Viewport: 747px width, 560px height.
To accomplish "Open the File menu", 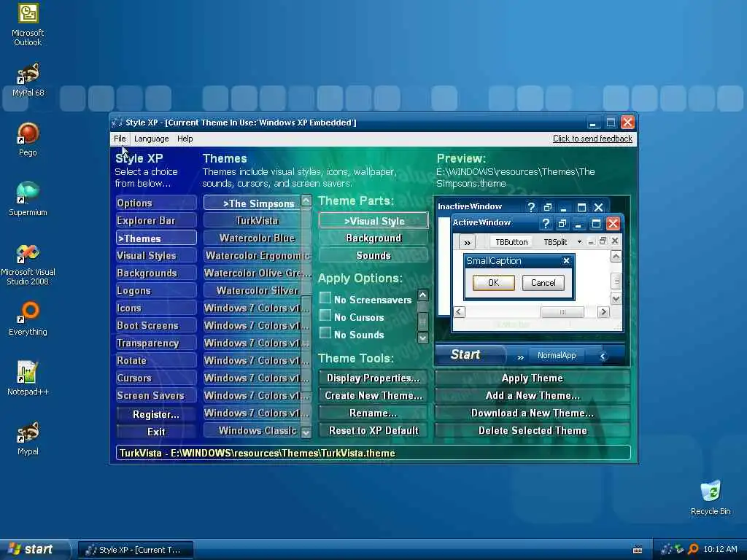I will tap(120, 139).
